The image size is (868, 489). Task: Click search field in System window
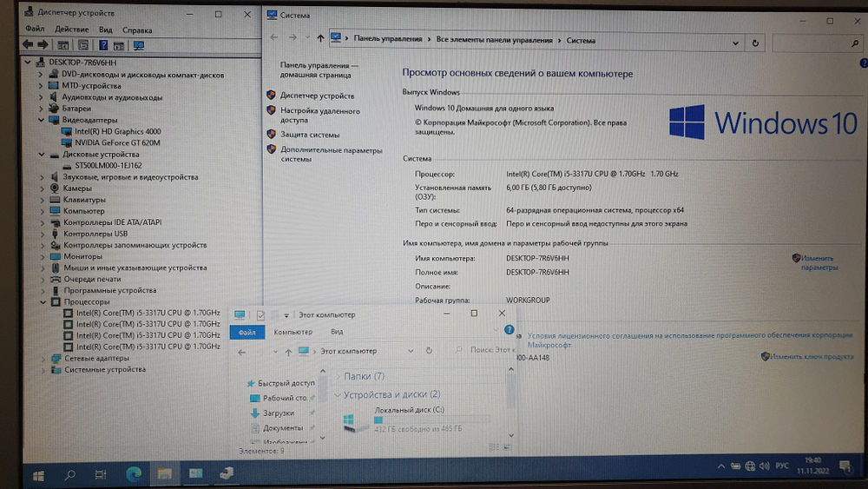[x=817, y=43]
